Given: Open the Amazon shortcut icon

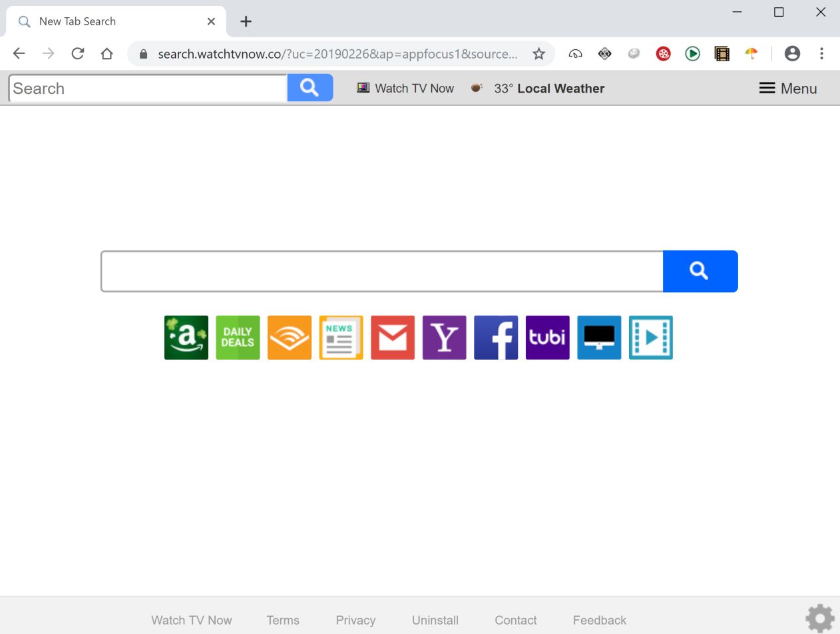Looking at the screenshot, I should click(186, 337).
